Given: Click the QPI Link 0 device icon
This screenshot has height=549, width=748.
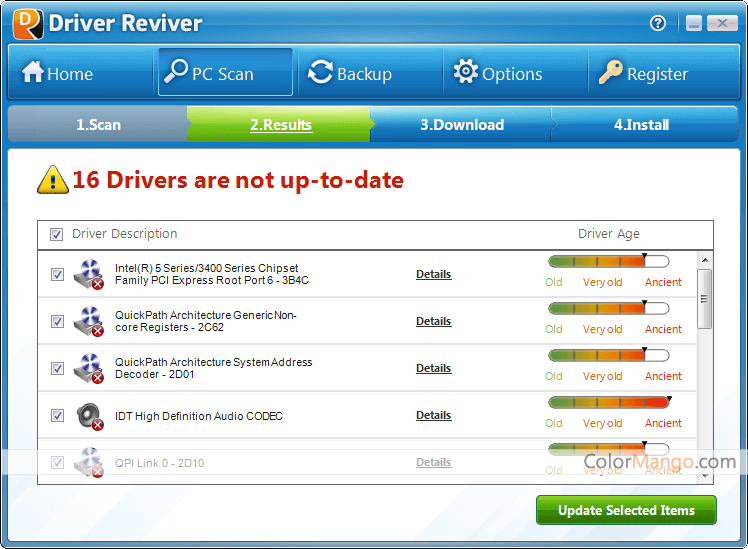Looking at the screenshot, I should 89,462.
